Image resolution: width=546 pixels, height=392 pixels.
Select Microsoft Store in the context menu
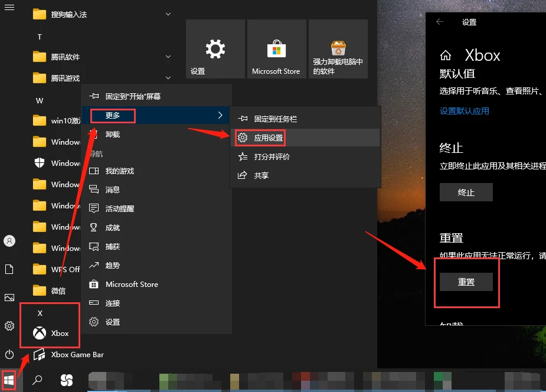click(x=156, y=285)
